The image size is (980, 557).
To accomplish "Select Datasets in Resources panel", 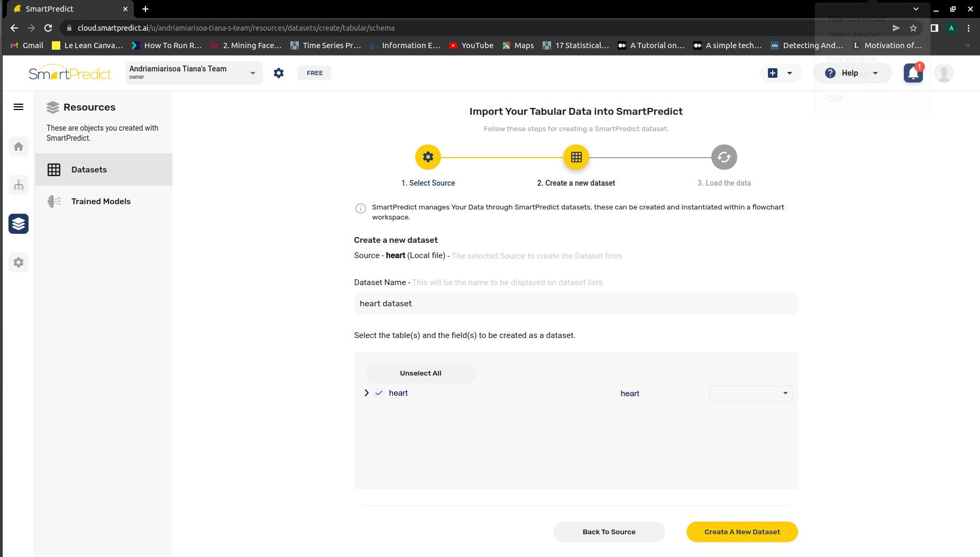I will click(104, 170).
